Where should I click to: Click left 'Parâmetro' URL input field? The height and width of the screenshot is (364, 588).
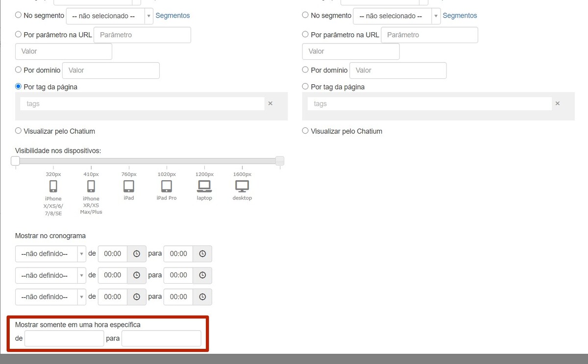142,35
